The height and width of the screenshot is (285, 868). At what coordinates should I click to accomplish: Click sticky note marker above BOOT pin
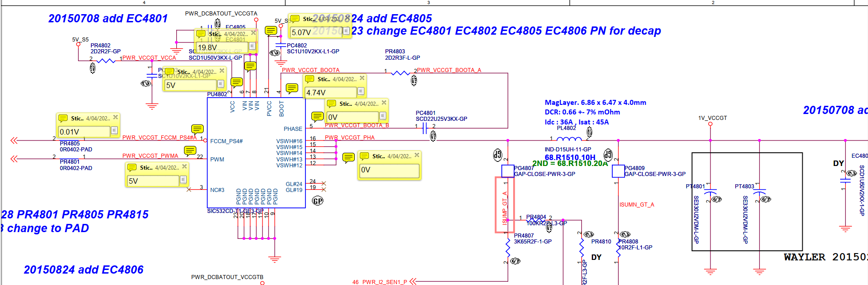[292, 88]
